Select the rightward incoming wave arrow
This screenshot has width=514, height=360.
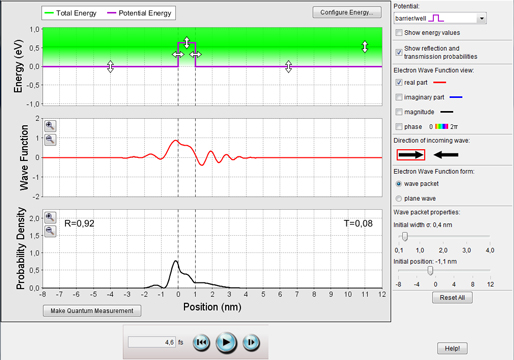[x=411, y=155]
